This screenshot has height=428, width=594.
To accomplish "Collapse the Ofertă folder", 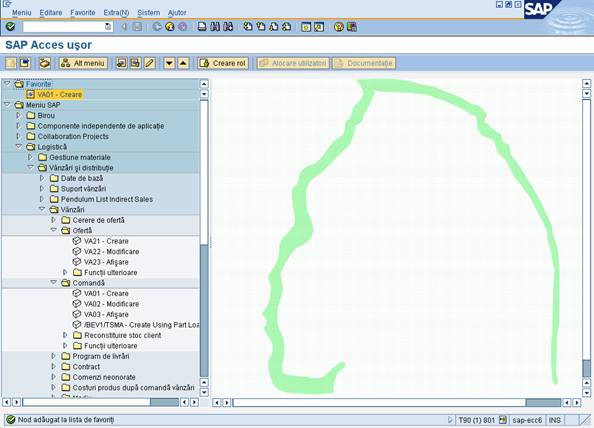I will point(53,230).
